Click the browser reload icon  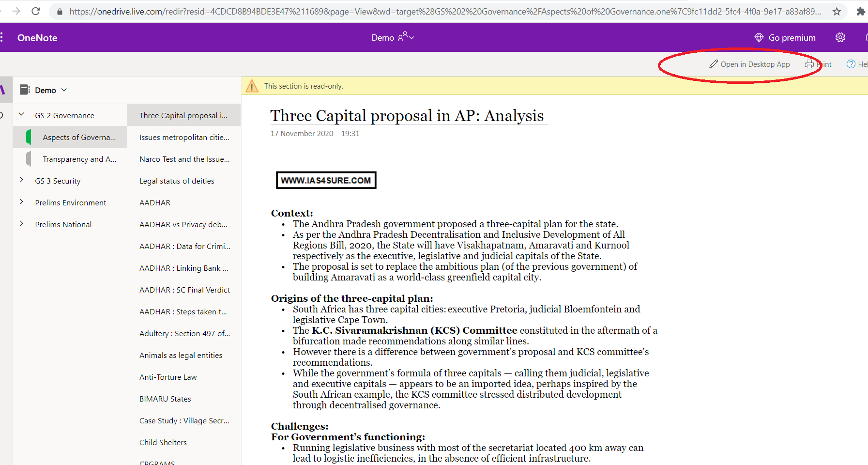point(35,11)
